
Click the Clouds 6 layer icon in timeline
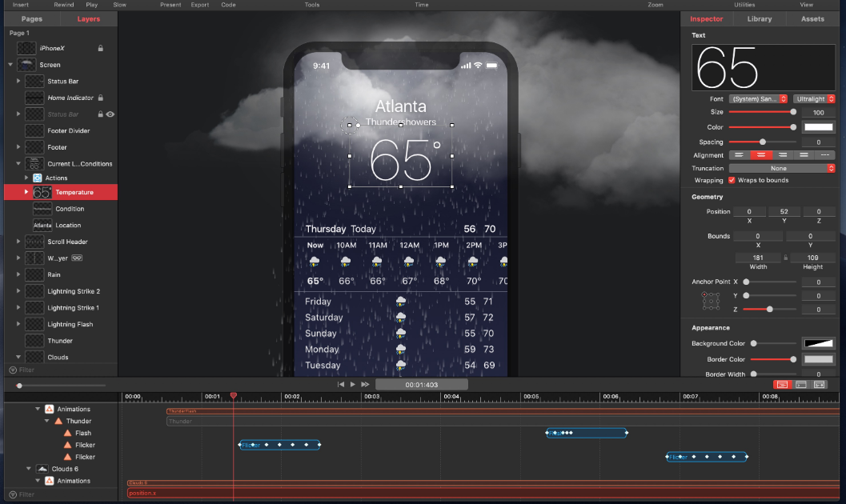(x=42, y=469)
